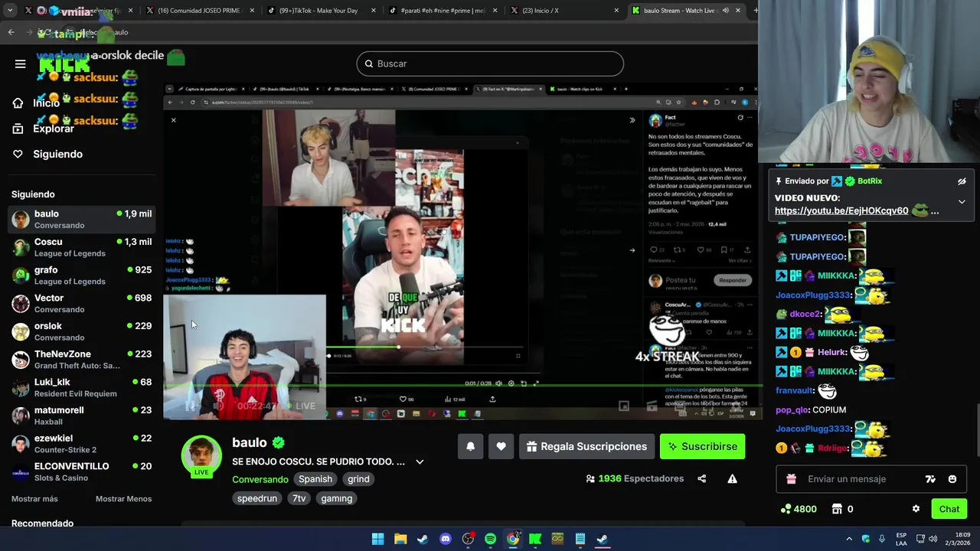Viewport: 980px width, 551px height.
Task: Toggle the heart follow button
Action: point(501,446)
